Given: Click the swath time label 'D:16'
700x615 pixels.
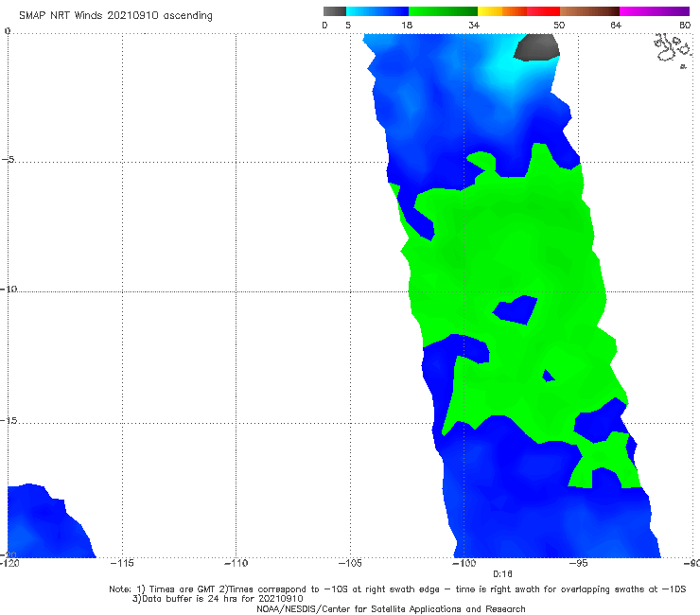Looking at the screenshot, I should (502, 574).
